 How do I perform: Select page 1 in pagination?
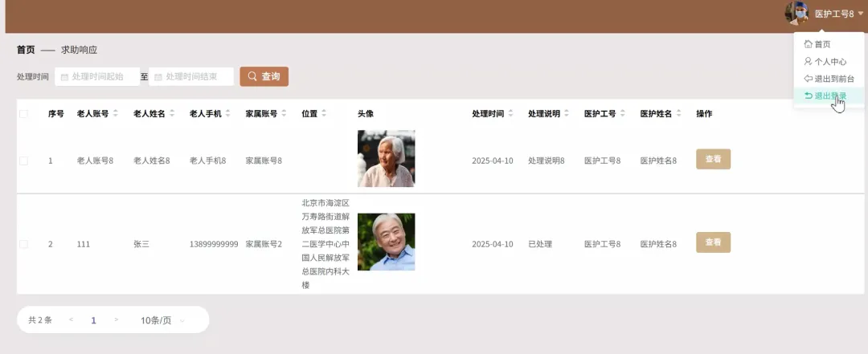tap(93, 320)
